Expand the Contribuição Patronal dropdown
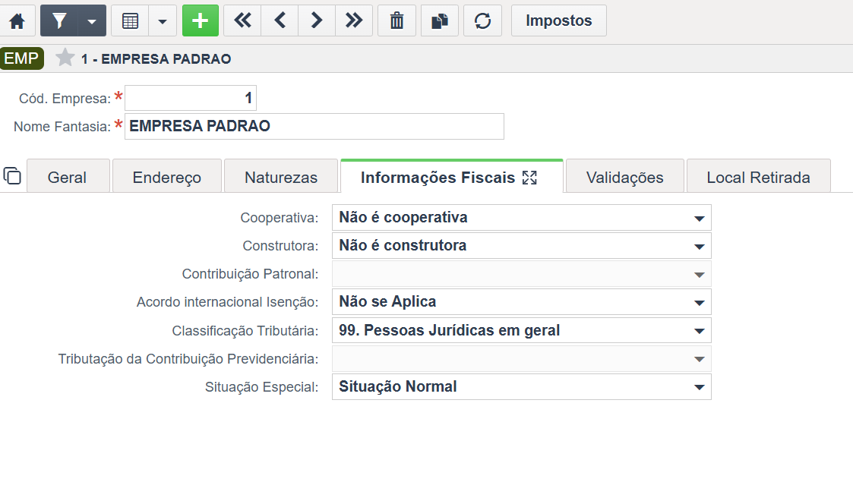This screenshot has height=504, width=853. pos(522,274)
